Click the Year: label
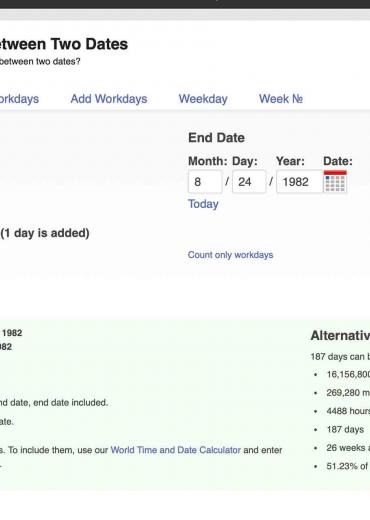Viewport: 370px width, 520px height. click(290, 161)
